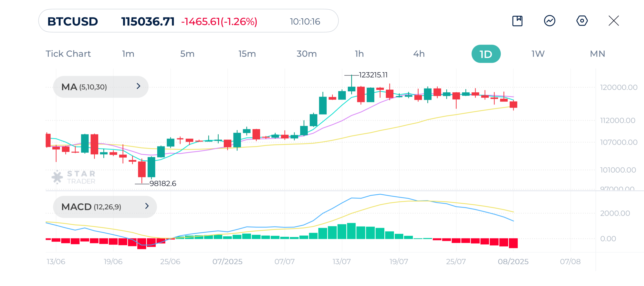
Task: Switch to 4h timeframe
Action: [419, 54]
